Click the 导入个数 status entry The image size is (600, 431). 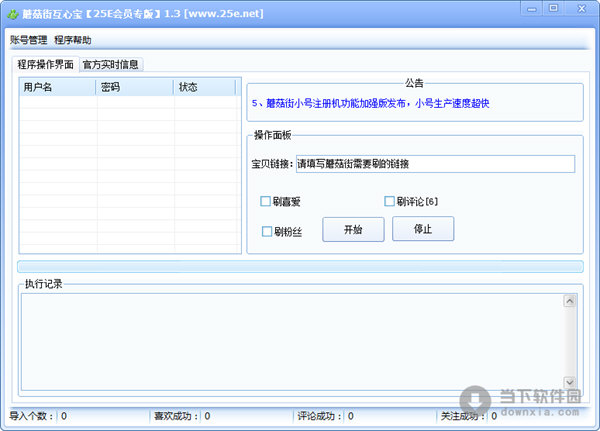[38, 416]
